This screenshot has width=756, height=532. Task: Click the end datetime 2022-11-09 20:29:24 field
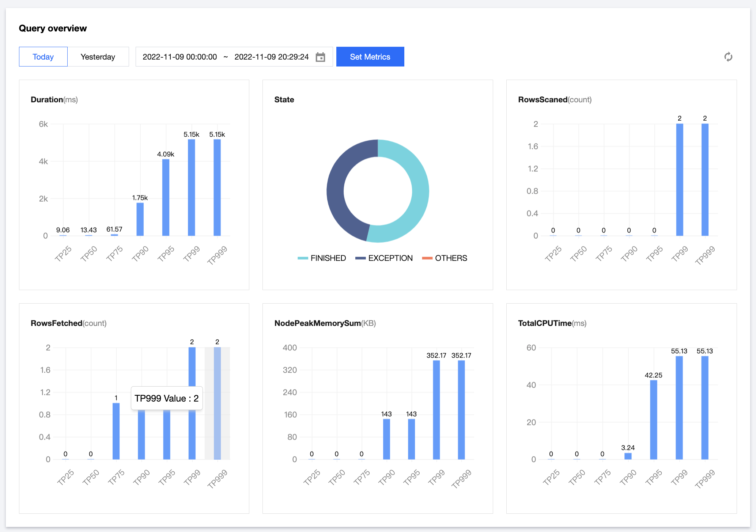[271, 57]
